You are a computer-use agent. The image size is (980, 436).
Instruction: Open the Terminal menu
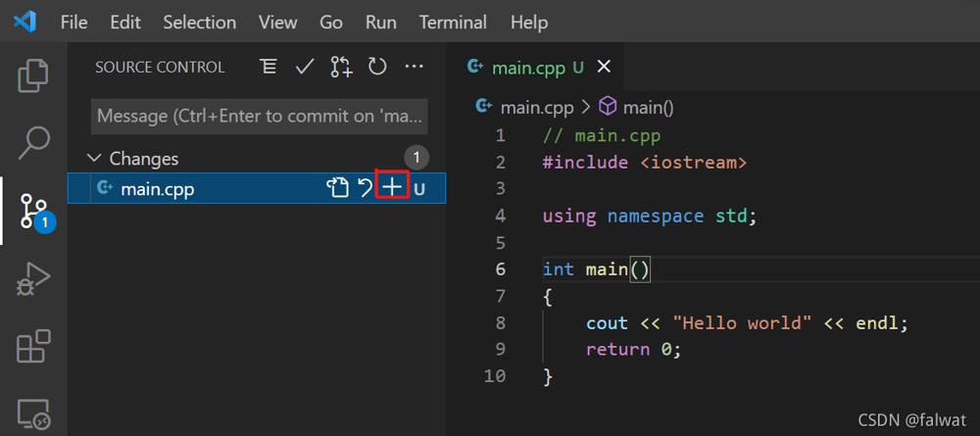(x=453, y=23)
